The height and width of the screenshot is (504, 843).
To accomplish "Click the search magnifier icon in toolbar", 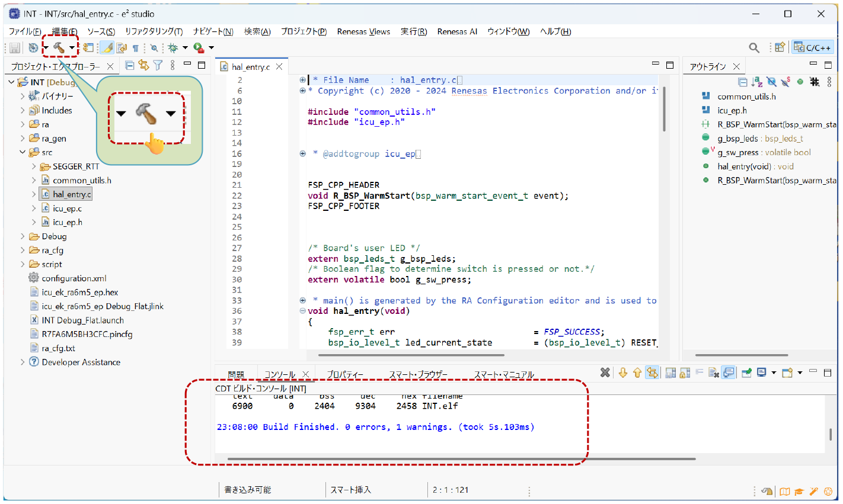I will pyautogui.click(x=754, y=48).
